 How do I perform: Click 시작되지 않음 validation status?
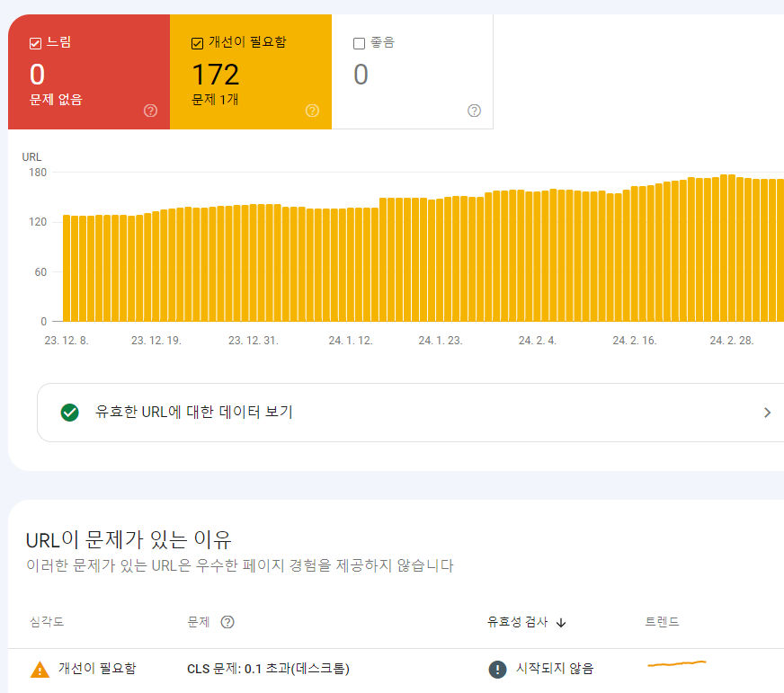click(x=555, y=669)
